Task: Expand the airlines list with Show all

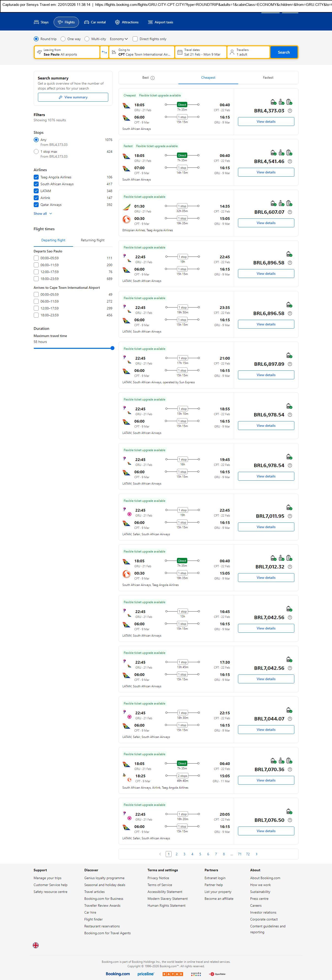Action: 43,214
